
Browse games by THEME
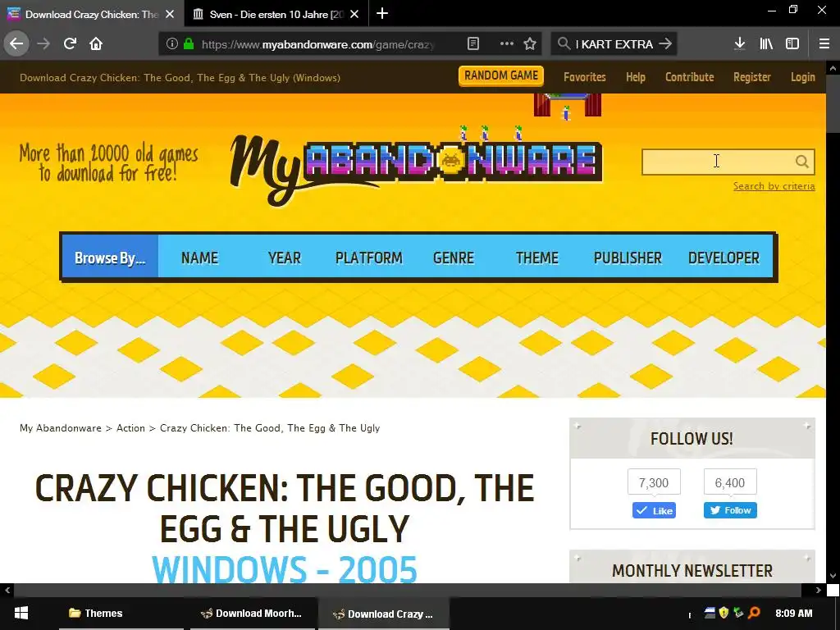tap(536, 258)
